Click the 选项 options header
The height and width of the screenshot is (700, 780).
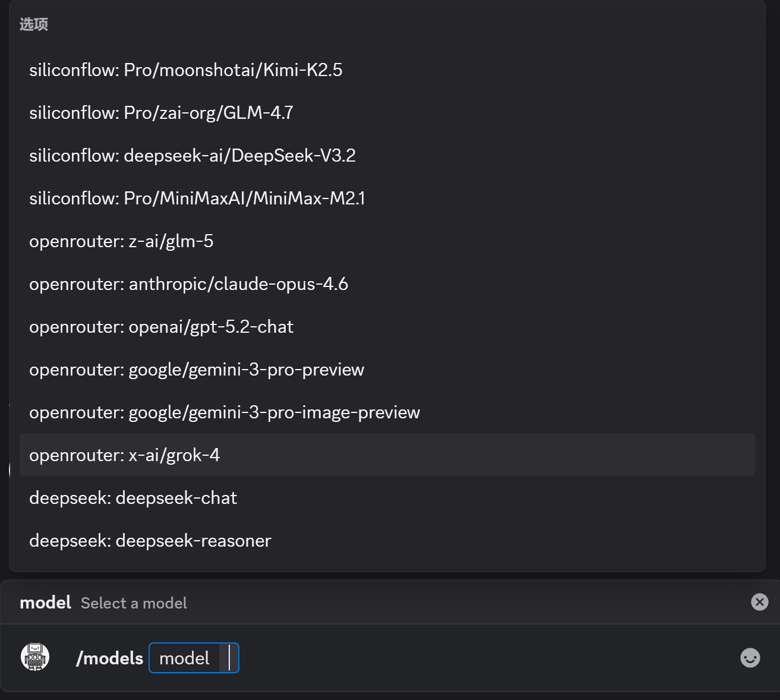pos(33,24)
